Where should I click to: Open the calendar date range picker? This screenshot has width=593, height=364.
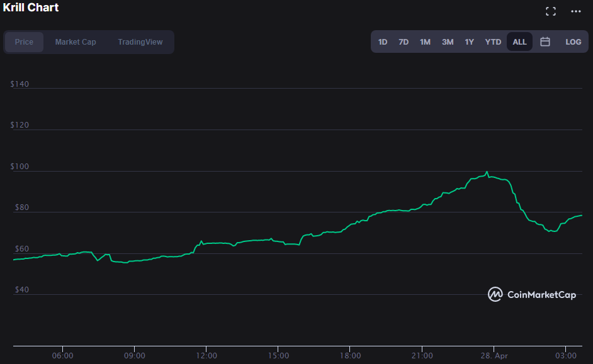click(545, 41)
